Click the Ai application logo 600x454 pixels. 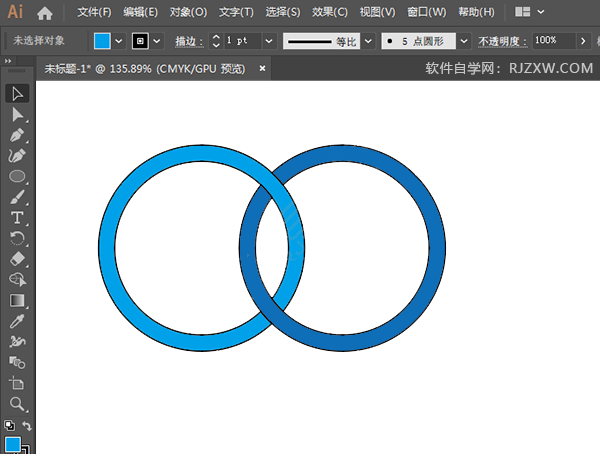click(15, 12)
